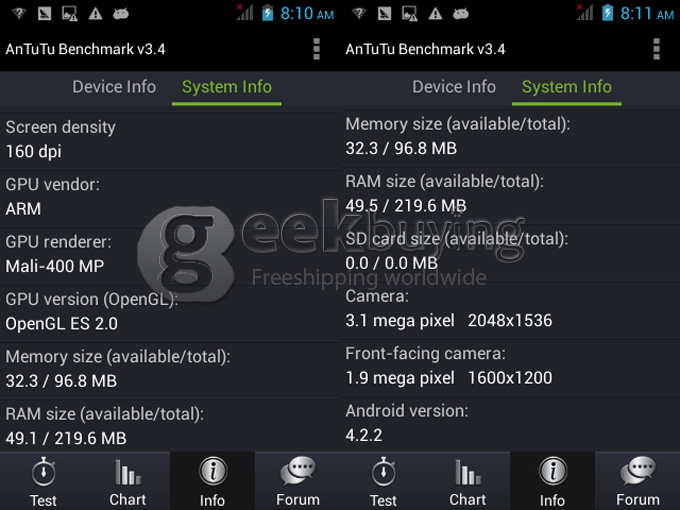Tap battery charging icon in left status bar

tap(268, 13)
